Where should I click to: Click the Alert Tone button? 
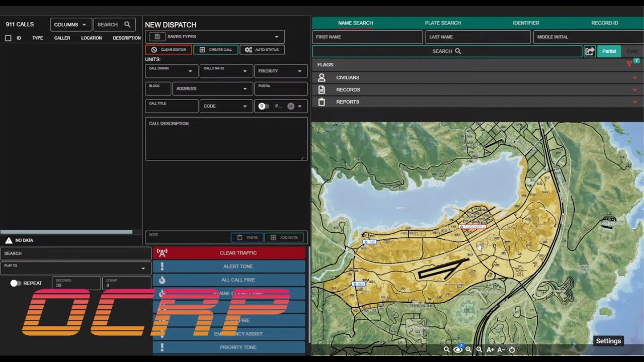(x=229, y=266)
